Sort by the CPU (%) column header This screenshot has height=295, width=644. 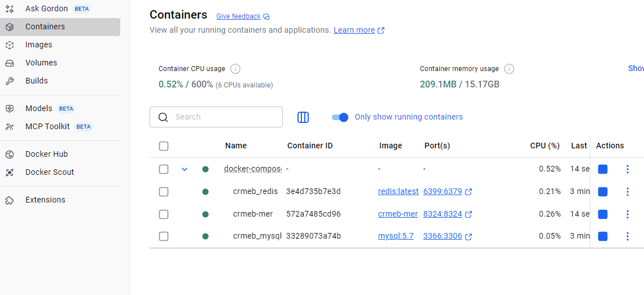click(x=545, y=146)
